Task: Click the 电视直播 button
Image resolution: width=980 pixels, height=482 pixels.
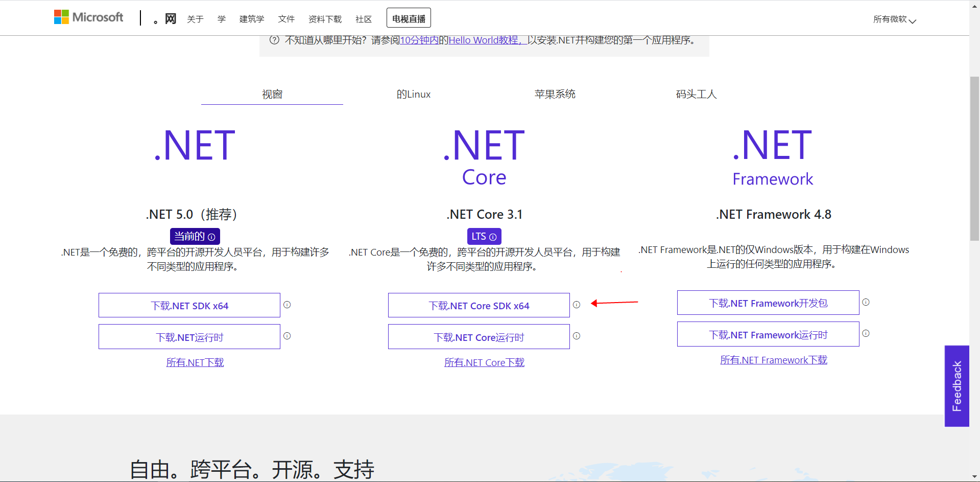Action: 410,18
